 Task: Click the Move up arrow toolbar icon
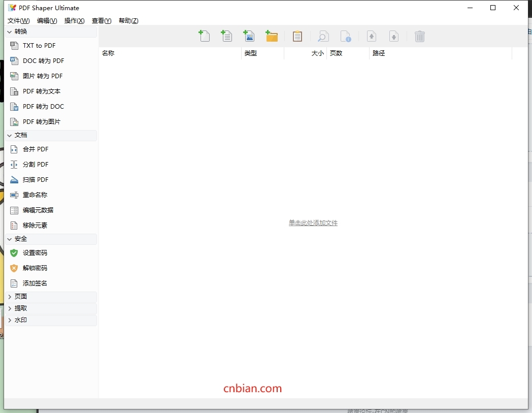click(372, 36)
